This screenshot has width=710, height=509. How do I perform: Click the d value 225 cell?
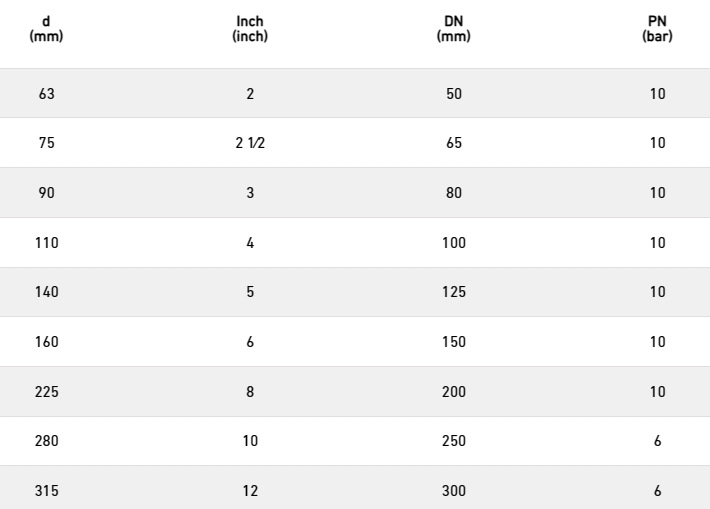click(x=47, y=392)
